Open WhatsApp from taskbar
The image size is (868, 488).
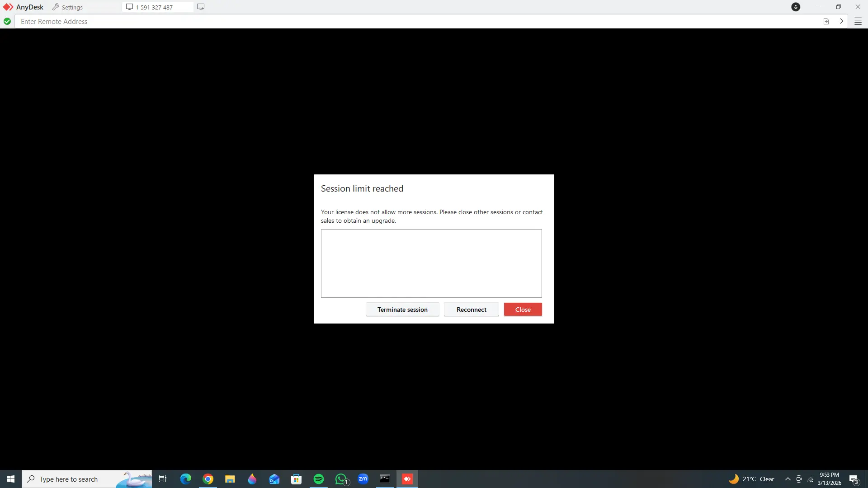click(x=341, y=479)
